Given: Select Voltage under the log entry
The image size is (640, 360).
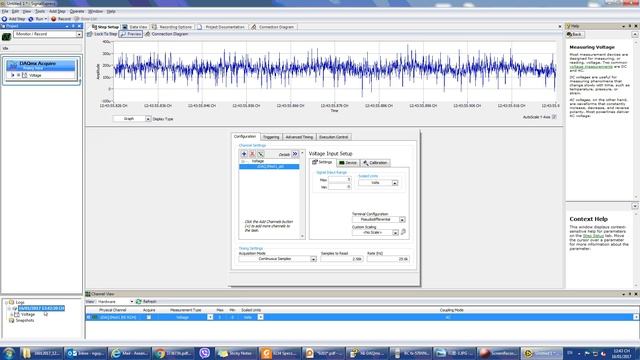Looking at the screenshot, I should click(x=28, y=315).
